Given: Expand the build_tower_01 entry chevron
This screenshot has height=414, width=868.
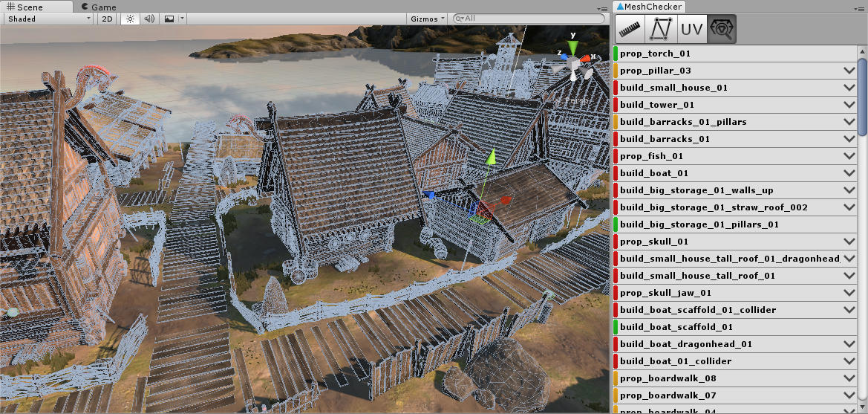Looking at the screenshot, I should [x=849, y=105].
